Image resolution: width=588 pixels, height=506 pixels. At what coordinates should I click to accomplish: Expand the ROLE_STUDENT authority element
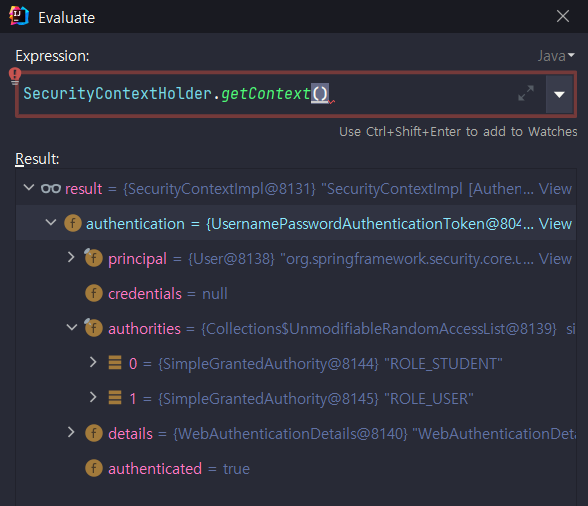coord(93,362)
